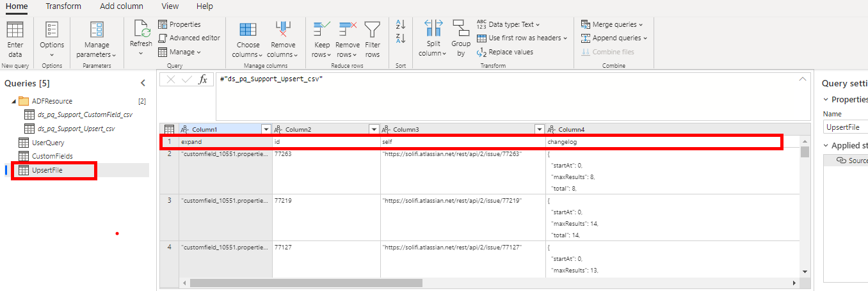Switch to the Home tab
Screen dimensions: 868x291
click(16, 6)
